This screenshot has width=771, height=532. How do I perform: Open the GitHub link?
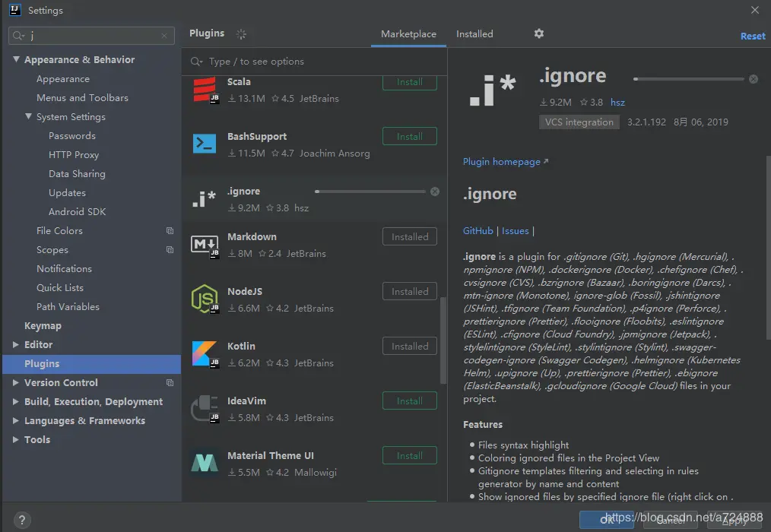478,230
